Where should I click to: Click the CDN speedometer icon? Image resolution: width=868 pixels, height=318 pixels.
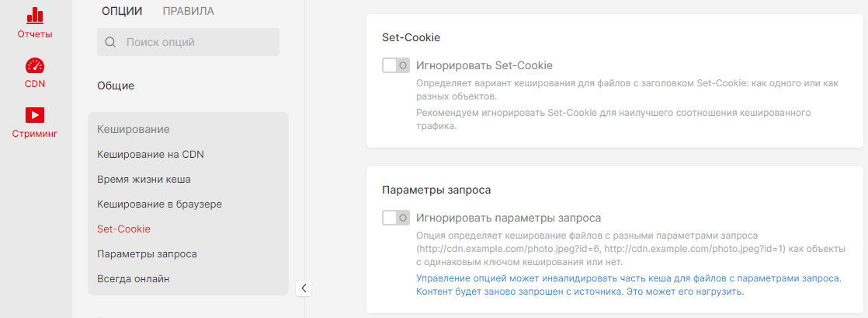pyautogui.click(x=35, y=65)
